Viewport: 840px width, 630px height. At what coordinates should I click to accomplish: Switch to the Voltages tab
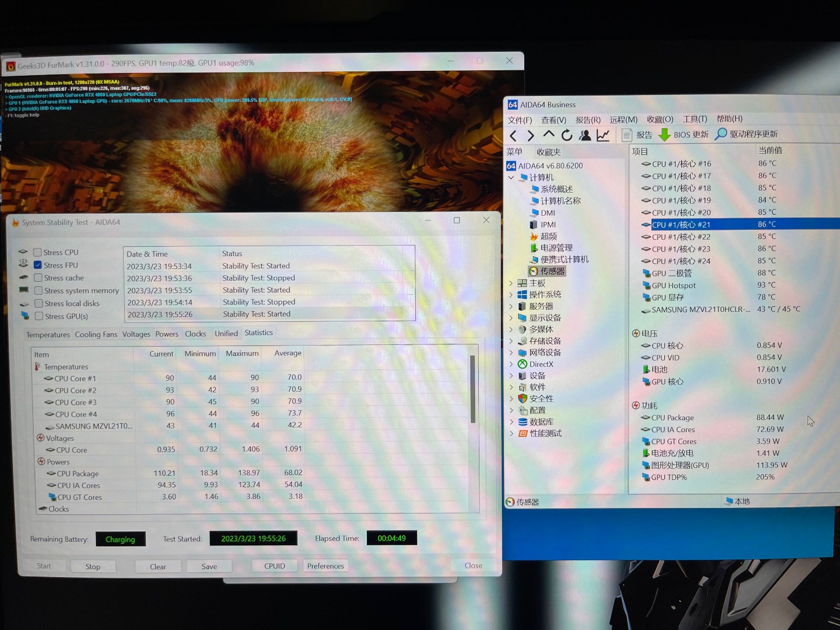click(x=136, y=334)
